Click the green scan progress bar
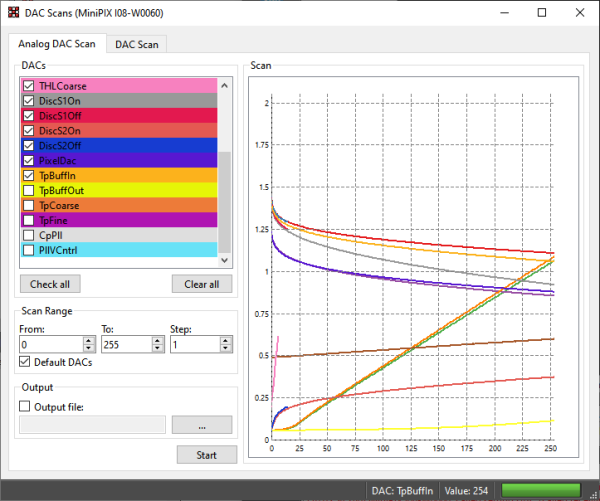The width and height of the screenshot is (600, 501). coord(541,490)
